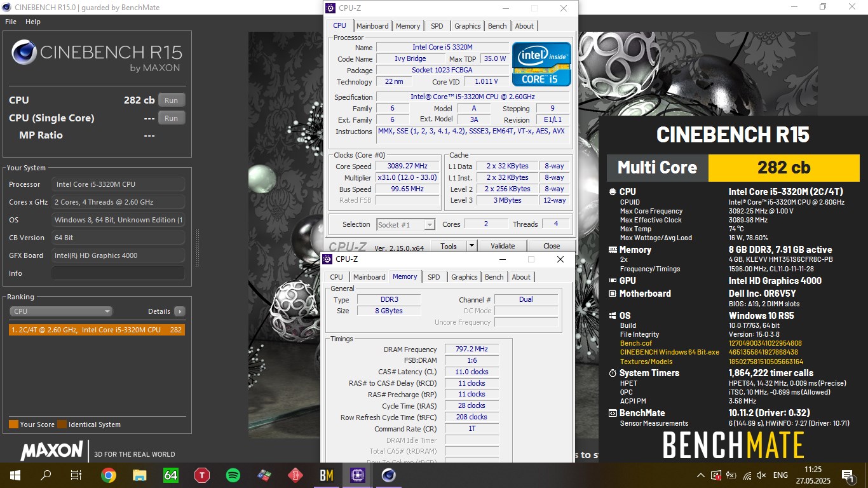Viewport: 868px width, 488px height.
Task: Open the Ranking CPU dropdown in Cinebench
Action: click(61, 311)
